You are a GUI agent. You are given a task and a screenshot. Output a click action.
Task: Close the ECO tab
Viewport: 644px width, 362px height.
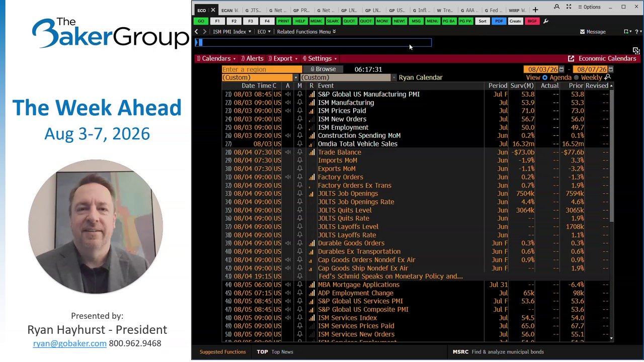213,10
